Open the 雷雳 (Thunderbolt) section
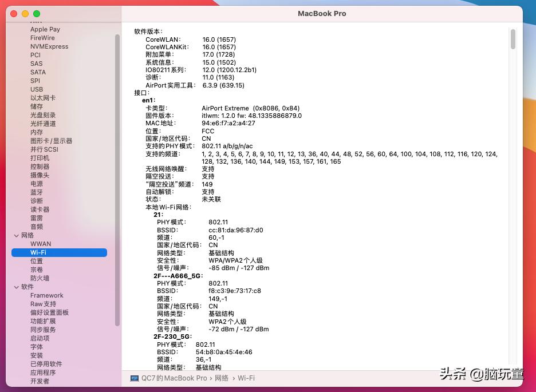Screen dimensions: 536x392 (37, 218)
